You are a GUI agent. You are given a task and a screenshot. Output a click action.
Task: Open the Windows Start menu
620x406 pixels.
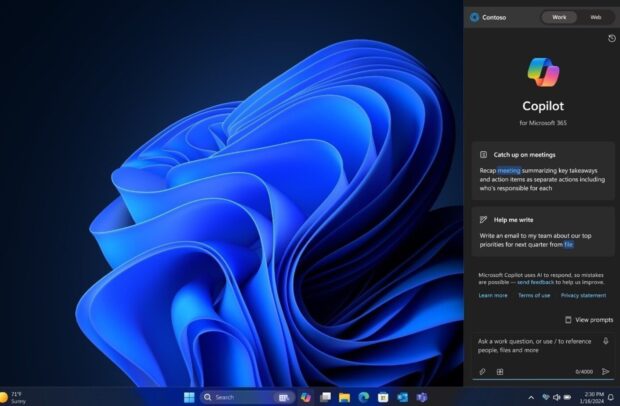[189, 397]
